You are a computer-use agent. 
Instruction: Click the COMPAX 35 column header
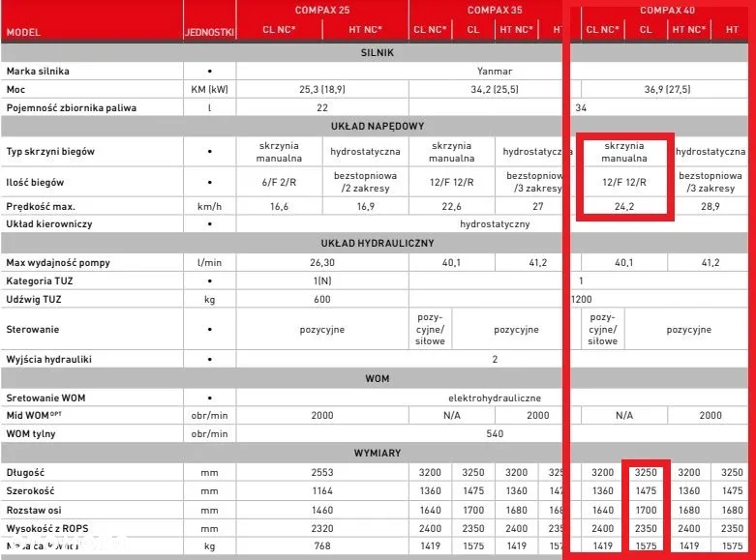coord(495,10)
